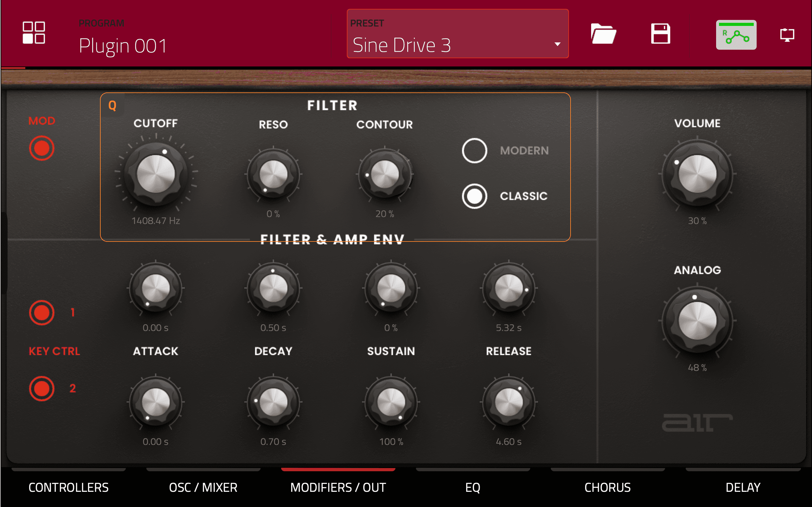The width and height of the screenshot is (812, 507).
Task: Click the 1408.47 Hz cutoff value
Action: click(x=156, y=221)
